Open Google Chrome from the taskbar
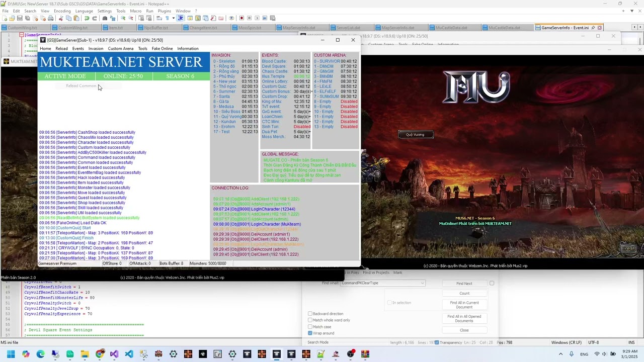The image size is (644, 362). tap(100, 354)
